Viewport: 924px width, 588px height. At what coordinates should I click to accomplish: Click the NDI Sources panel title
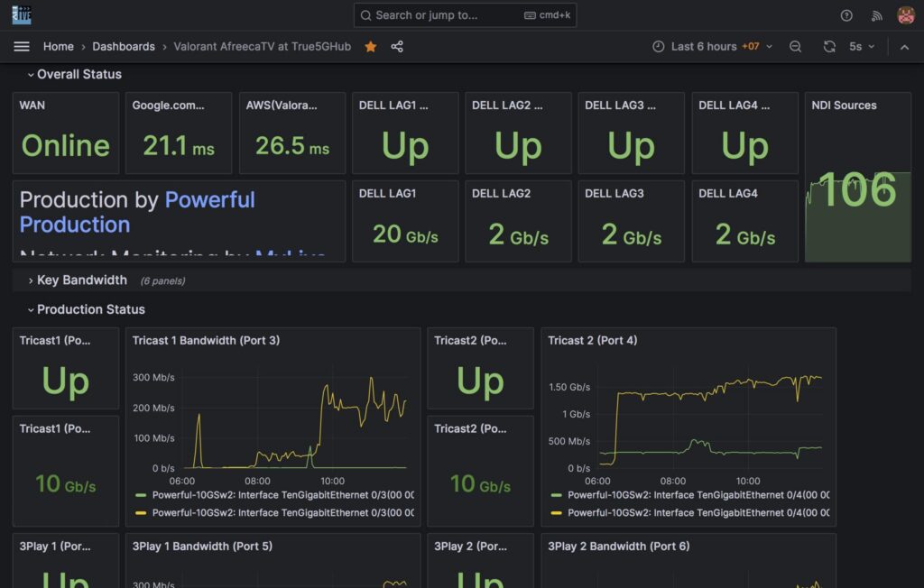click(844, 106)
